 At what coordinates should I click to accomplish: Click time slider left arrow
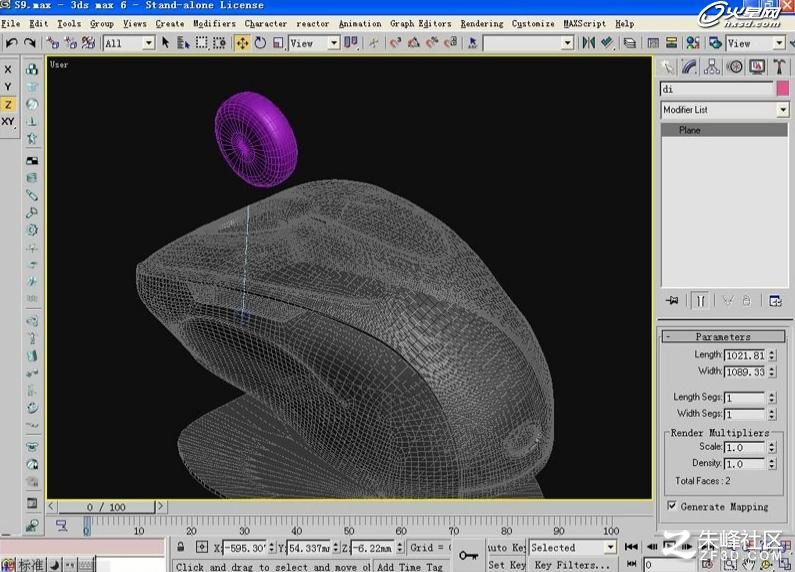[52, 506]
